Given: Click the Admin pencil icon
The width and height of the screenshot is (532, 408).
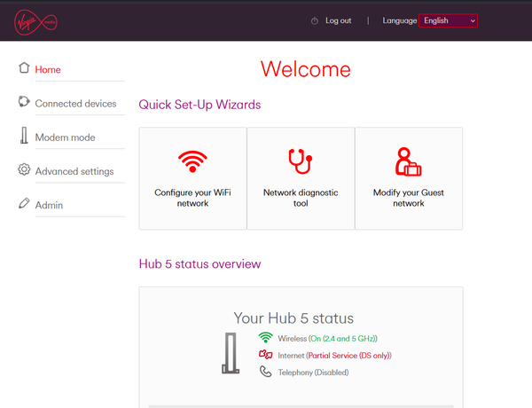Looking at the screenshot, I should [24, 204].
